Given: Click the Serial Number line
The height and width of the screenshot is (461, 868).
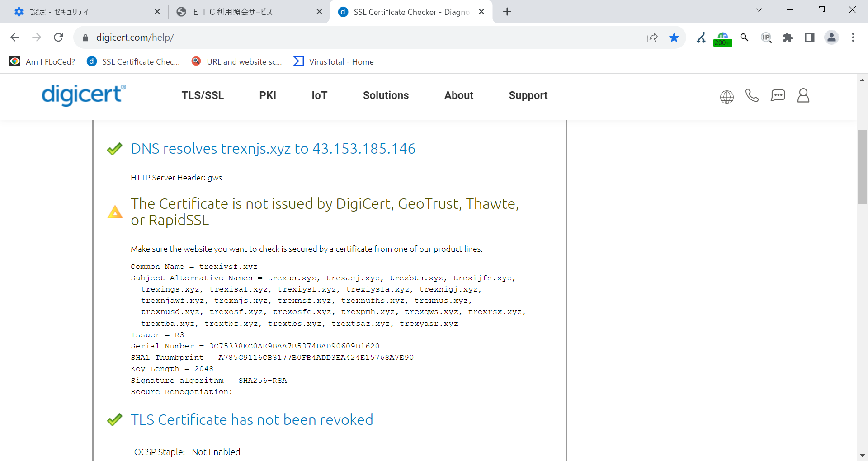Looking at the screenshot, I should click(x=255, y=346).
